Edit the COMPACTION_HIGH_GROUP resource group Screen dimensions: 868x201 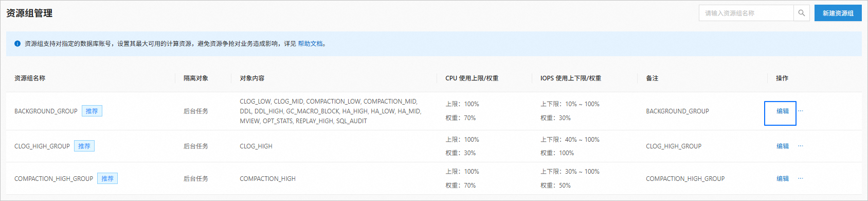783,178
